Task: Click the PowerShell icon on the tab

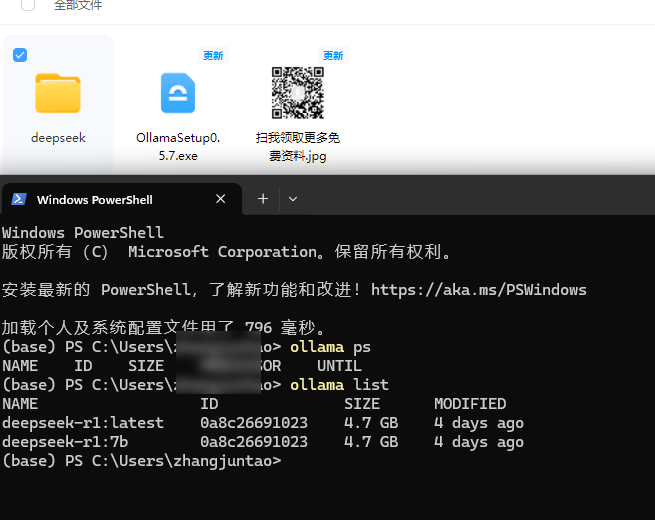Action: tap(19, 199)
